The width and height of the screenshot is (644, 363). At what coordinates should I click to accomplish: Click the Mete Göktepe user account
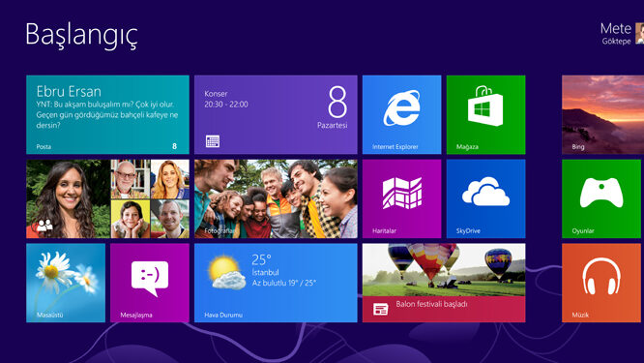point(622,33)
